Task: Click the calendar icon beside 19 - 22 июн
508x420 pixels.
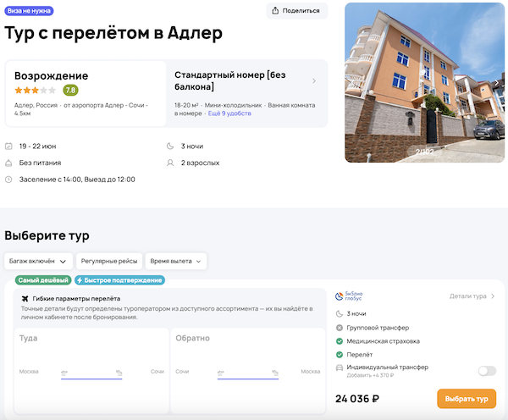Action: [8, 146]
